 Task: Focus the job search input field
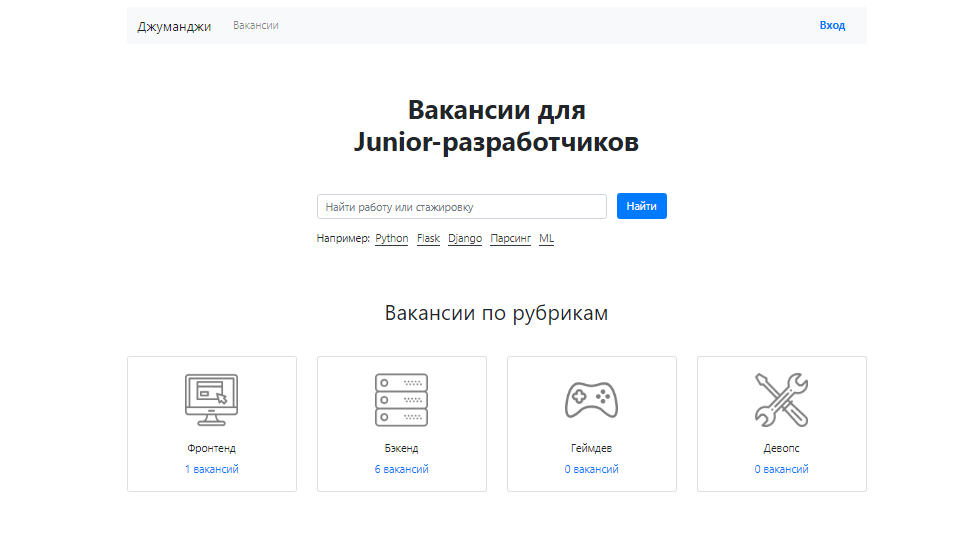tap(461, 206)
